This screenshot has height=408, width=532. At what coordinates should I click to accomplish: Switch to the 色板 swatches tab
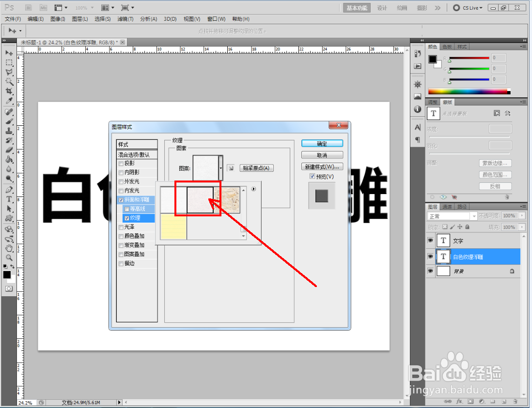pos(447,47)
